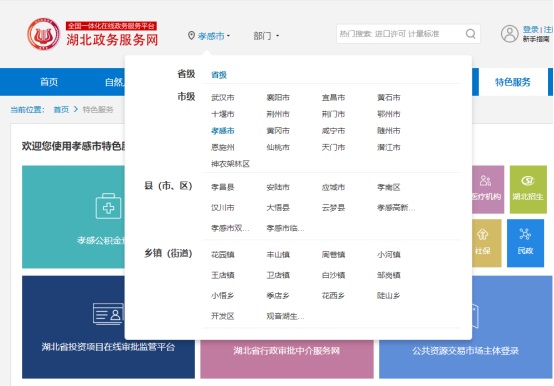Click the location pin icon beside 孝感市
Image resolution: width=554 pixels, height=386 pixels.
point(191,36)
